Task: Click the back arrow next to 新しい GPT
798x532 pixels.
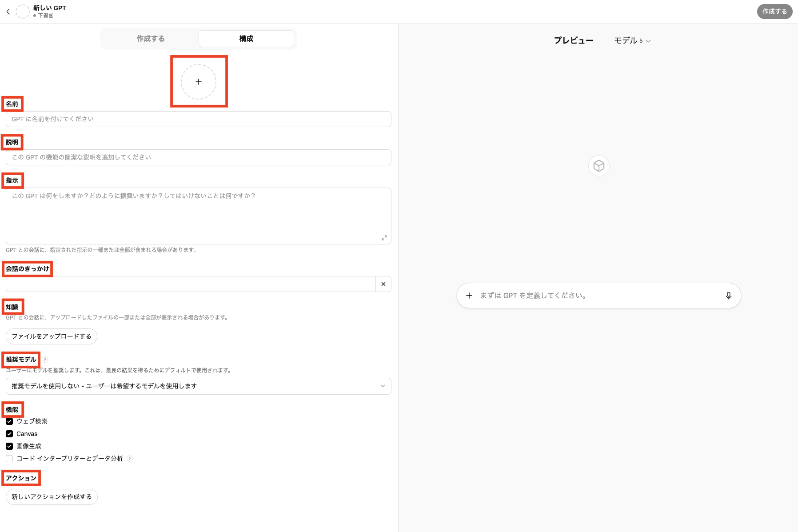Action: coord(8,12)
